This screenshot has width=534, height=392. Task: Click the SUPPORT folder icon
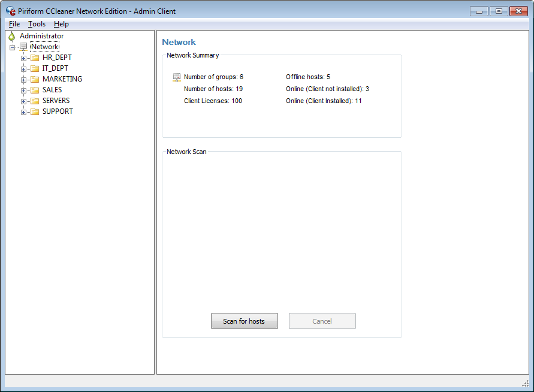click(x=35, y=111)
